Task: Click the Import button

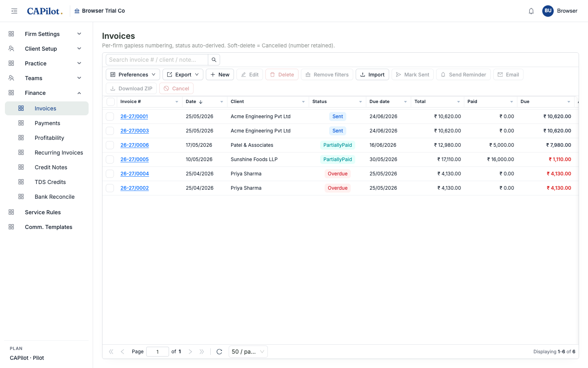Action: pyautogui.click(x=372, y=74)
